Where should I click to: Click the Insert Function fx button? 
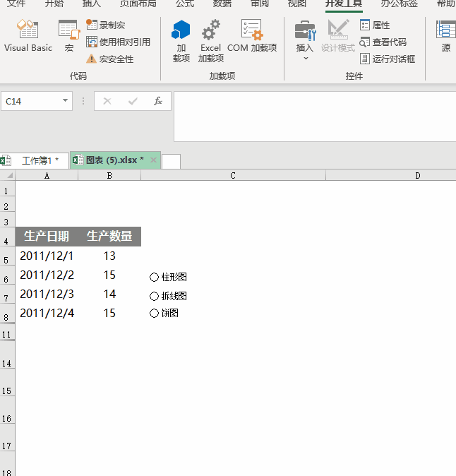point(158,101)
